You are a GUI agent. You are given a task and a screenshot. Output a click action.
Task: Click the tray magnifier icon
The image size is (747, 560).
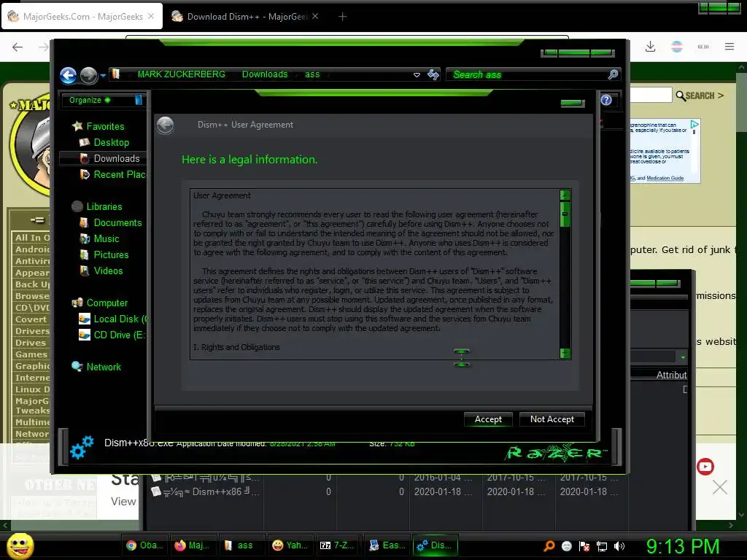[549, 545]
